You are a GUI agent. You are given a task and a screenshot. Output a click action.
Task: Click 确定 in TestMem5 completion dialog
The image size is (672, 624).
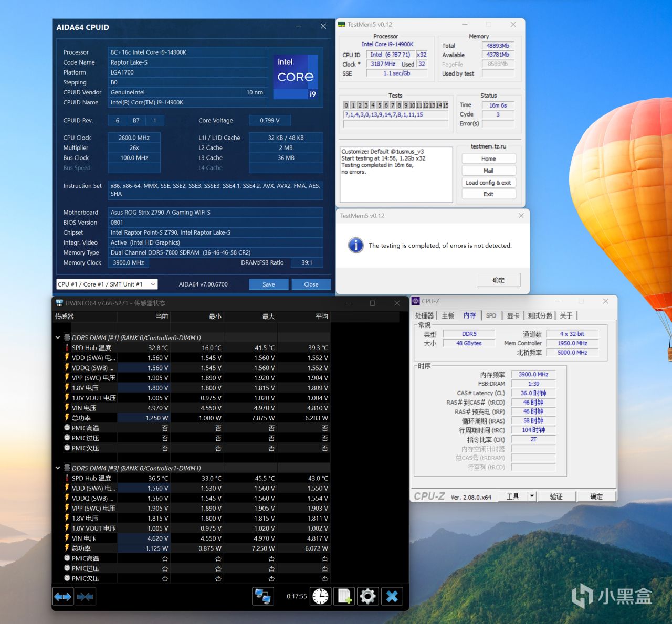(498, 280)
